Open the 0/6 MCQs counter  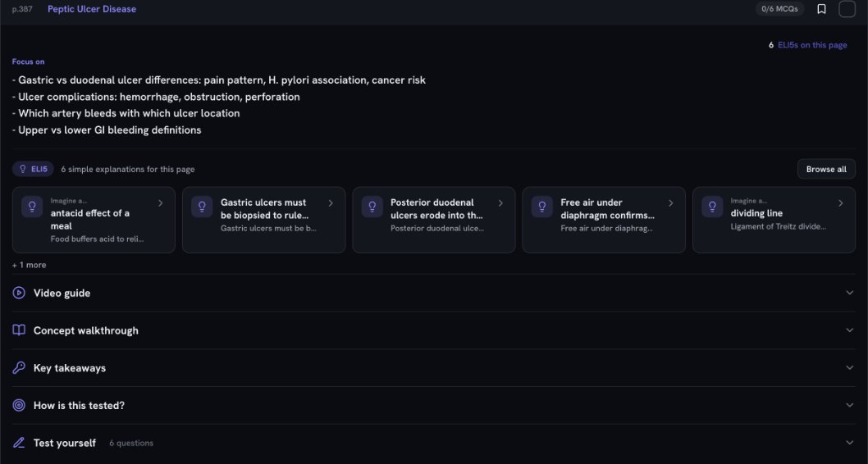coord(779,9)
